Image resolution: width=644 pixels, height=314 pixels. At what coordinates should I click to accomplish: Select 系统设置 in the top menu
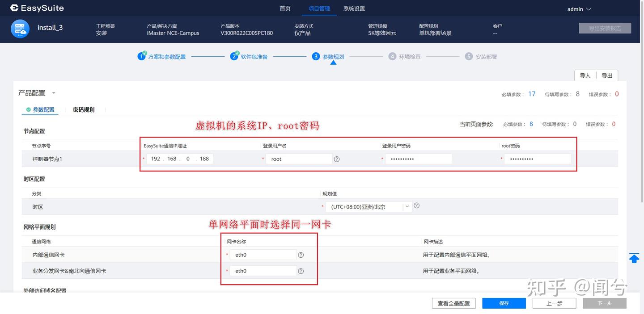click(354, 8)
